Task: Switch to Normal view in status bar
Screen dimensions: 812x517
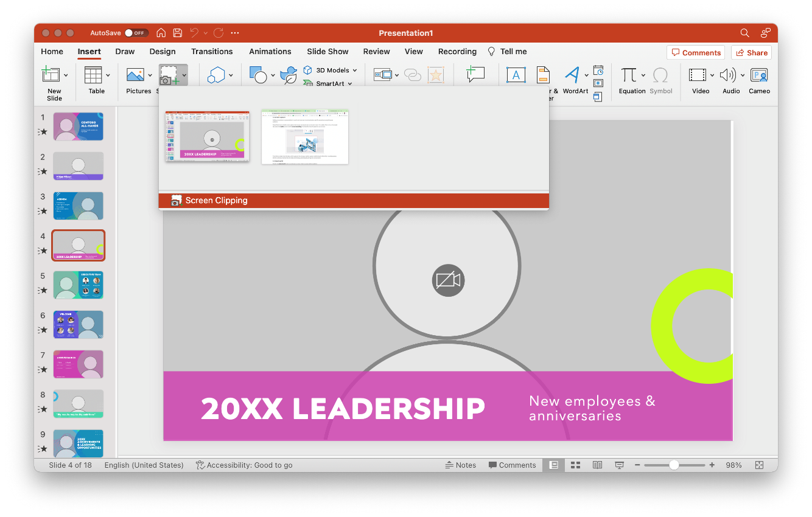Action: point(554,465)
